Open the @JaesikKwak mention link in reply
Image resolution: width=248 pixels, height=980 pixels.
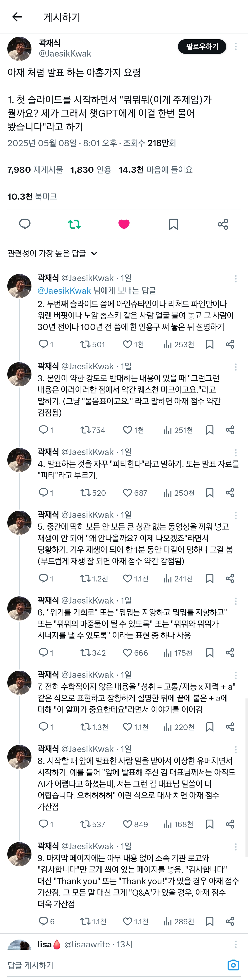coord(64,291)
